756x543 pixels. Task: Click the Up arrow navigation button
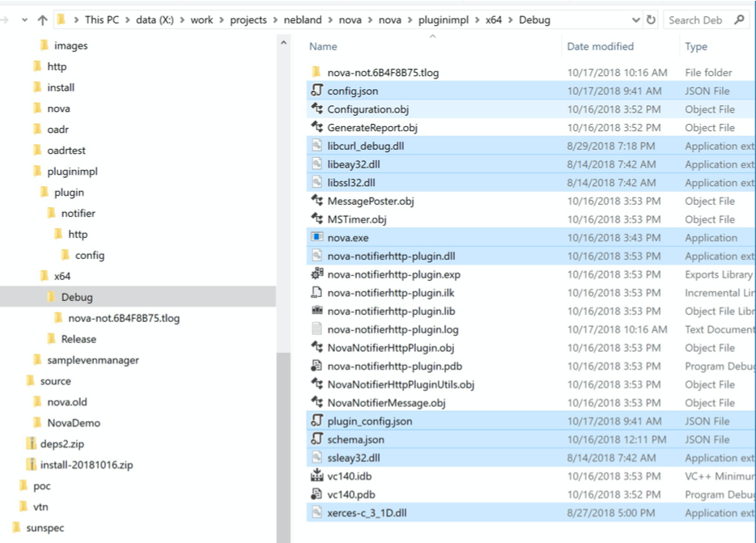coord(42,20)
